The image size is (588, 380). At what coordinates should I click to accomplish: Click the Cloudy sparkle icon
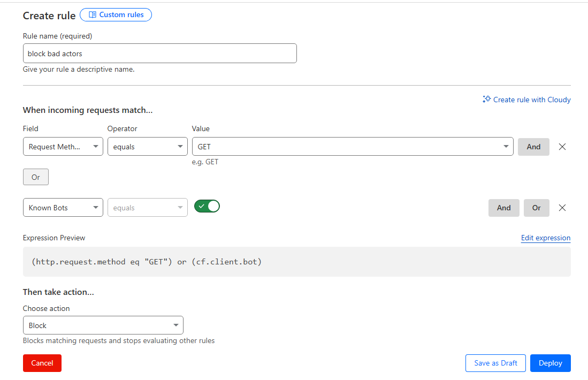(486, 99)
